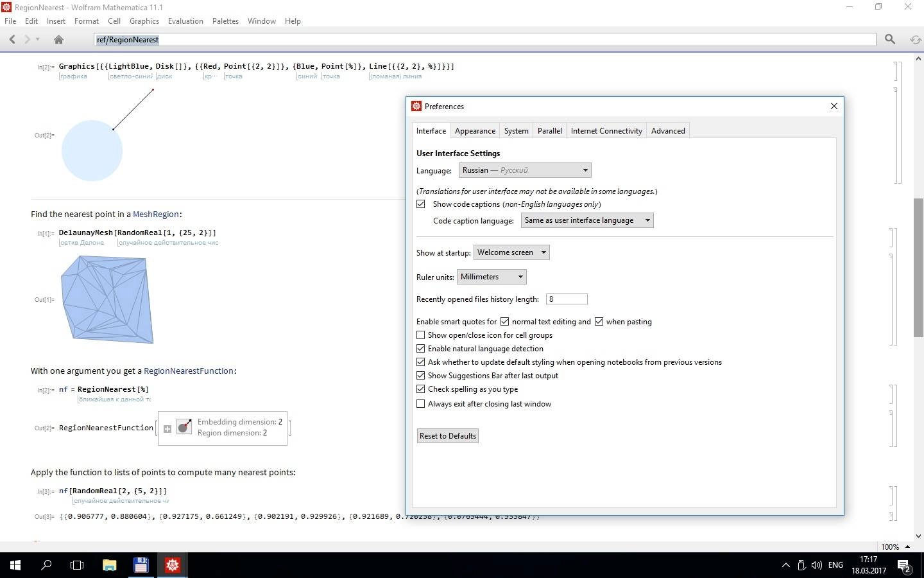Screen dimensions: 924x578
Task: Open the Show at startup dropdown
Action: tap(511, 252)
